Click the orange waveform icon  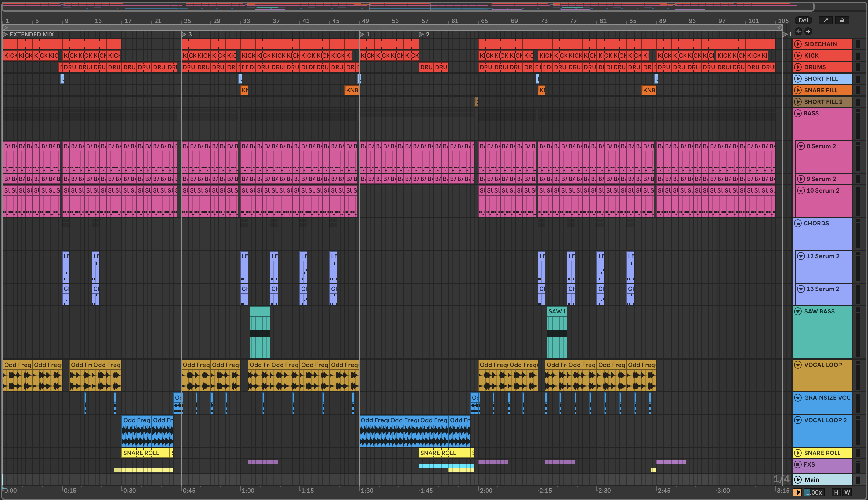click(x=797, y=492)
